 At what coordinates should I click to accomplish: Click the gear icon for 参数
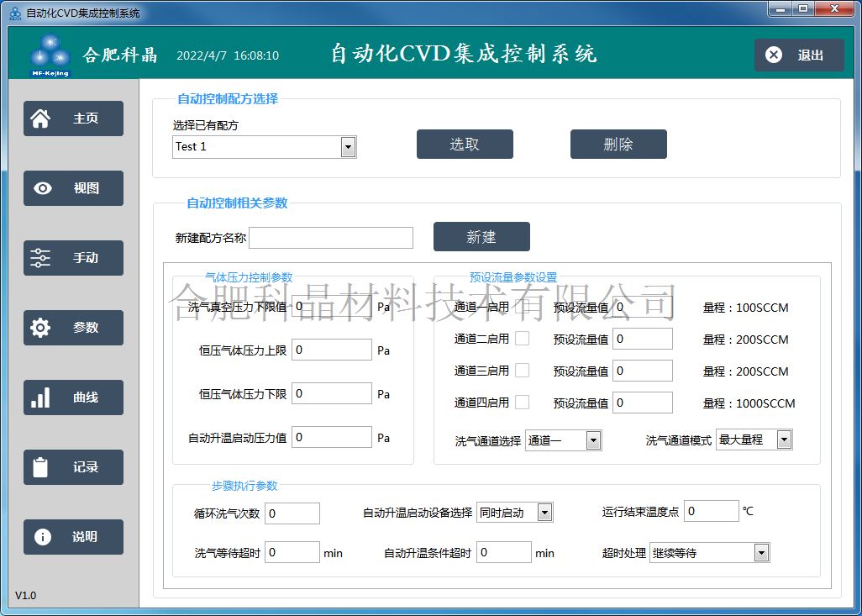click(x=40, y=328)
